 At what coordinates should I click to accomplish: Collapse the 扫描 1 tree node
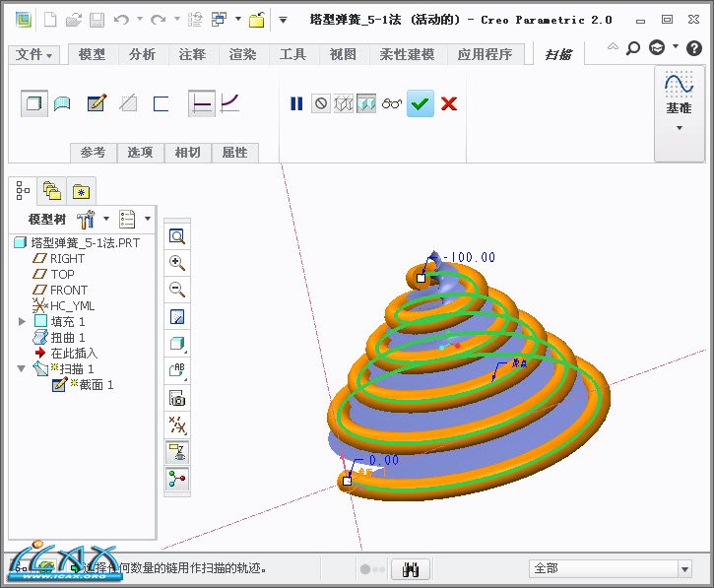click(22, 369)
